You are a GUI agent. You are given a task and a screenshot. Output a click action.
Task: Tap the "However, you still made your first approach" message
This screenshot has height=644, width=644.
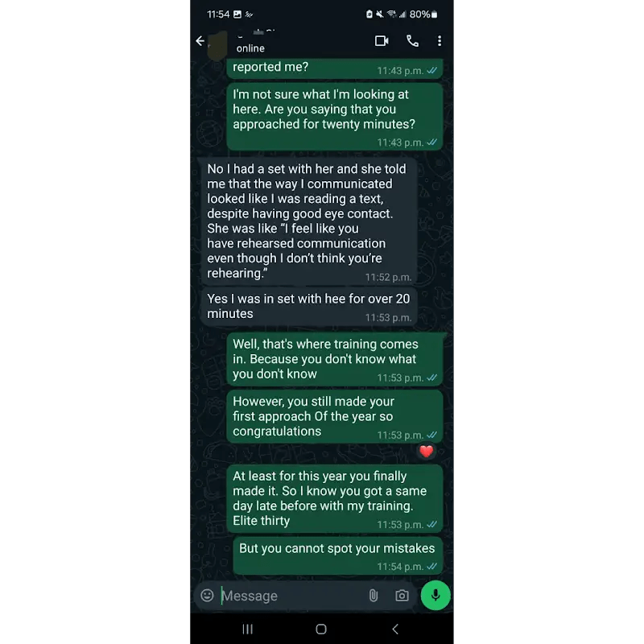335,416
